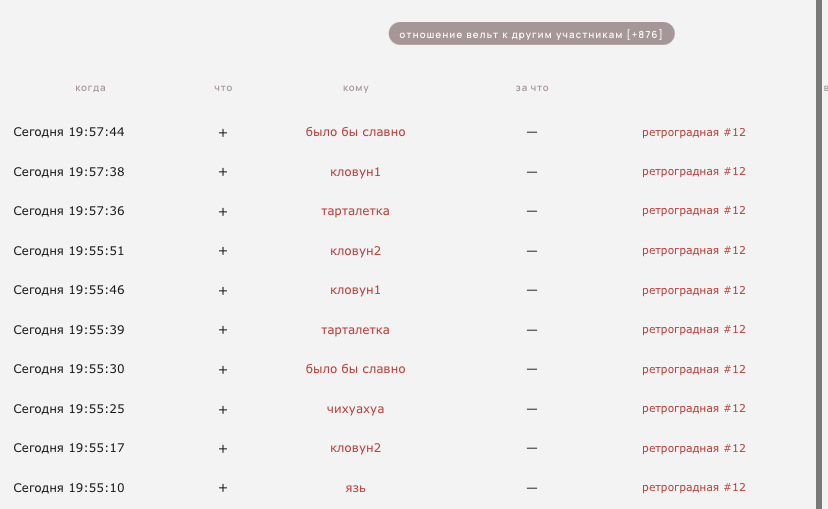Open 'ретроградная #12' in the 19:55:25 row
This screenshot has height=509, width=828.
[694, 409]
